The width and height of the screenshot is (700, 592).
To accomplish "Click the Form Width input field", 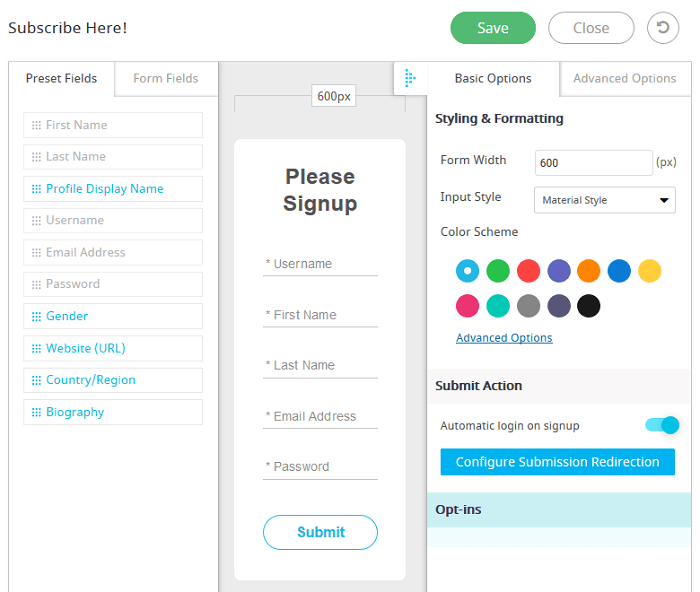I will pos(593,163).
